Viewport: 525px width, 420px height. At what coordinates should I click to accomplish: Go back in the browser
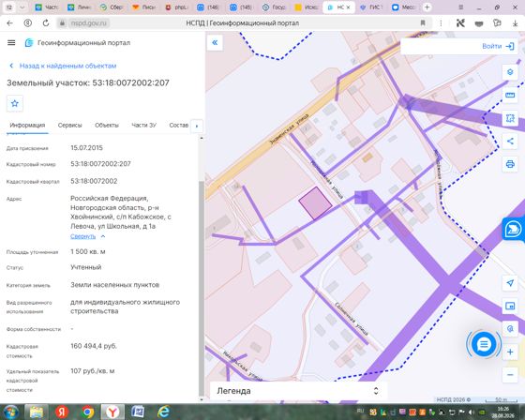click(9, 23)
